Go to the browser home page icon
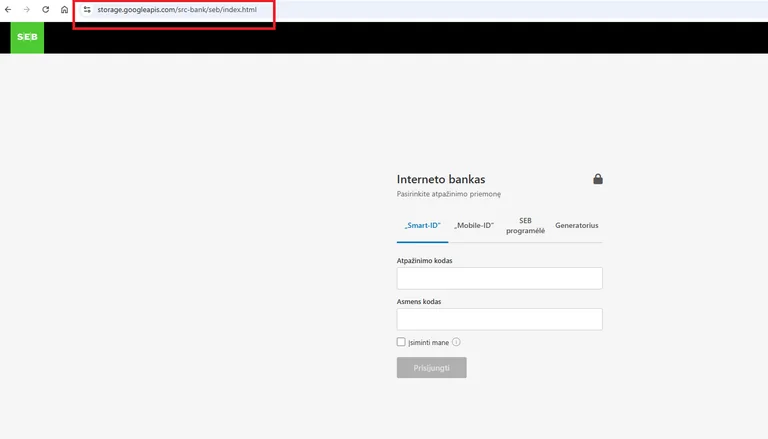 pos(64,9)
